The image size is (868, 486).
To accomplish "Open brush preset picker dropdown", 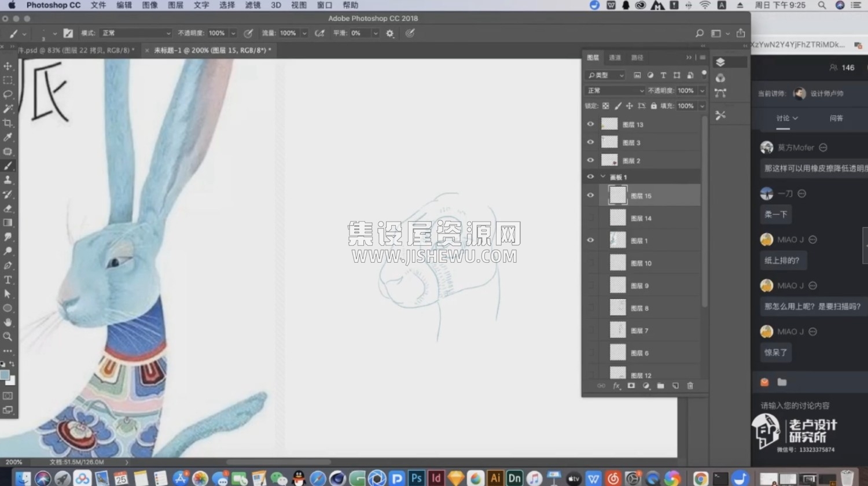I will pos(54,34).
